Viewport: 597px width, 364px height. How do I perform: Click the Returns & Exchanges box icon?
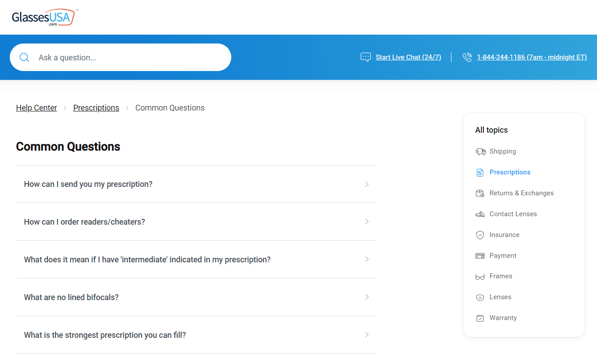point(480,194)
